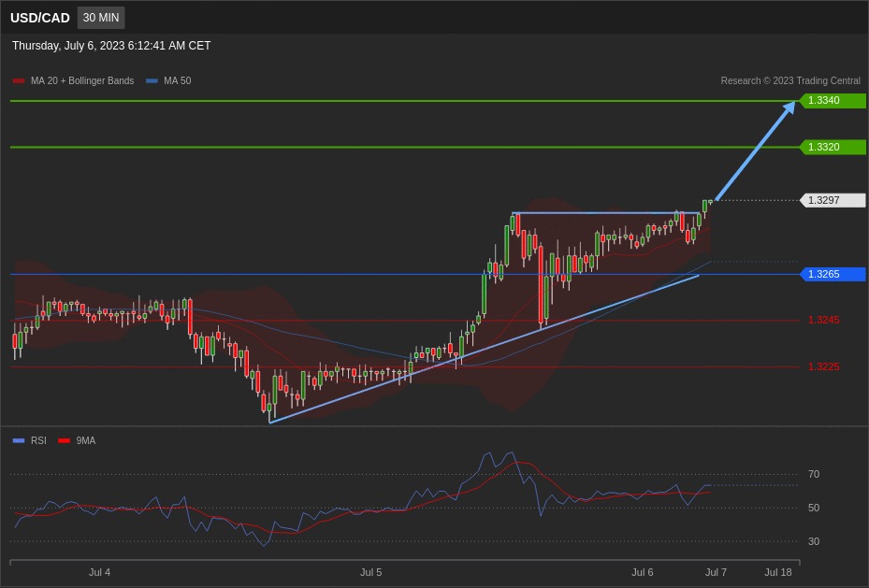The width and height of the screenshot is (869, 588).
Task: Select the green 1.3320 resistance price tag
Action: click(x=833, y=147)
